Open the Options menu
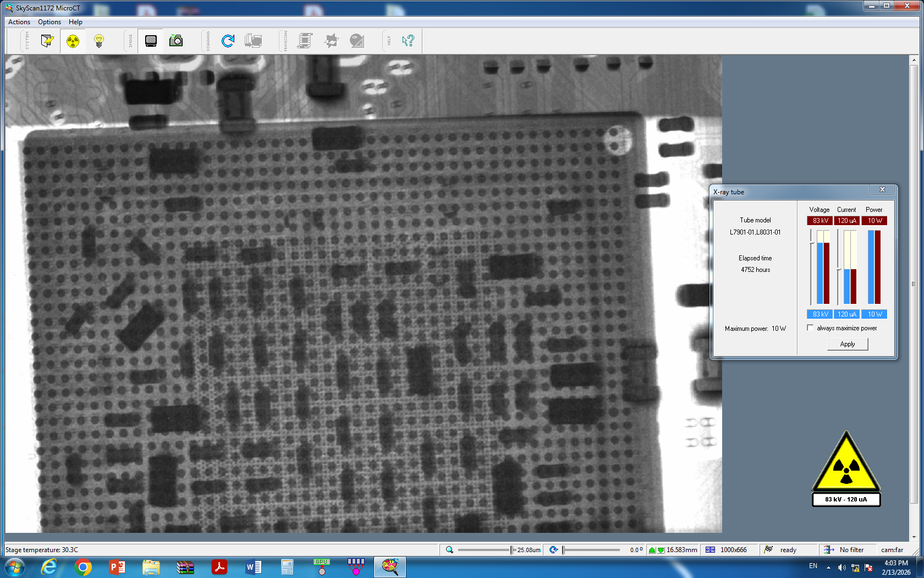Viewport: 924px width, 578px height. [50, 22]
